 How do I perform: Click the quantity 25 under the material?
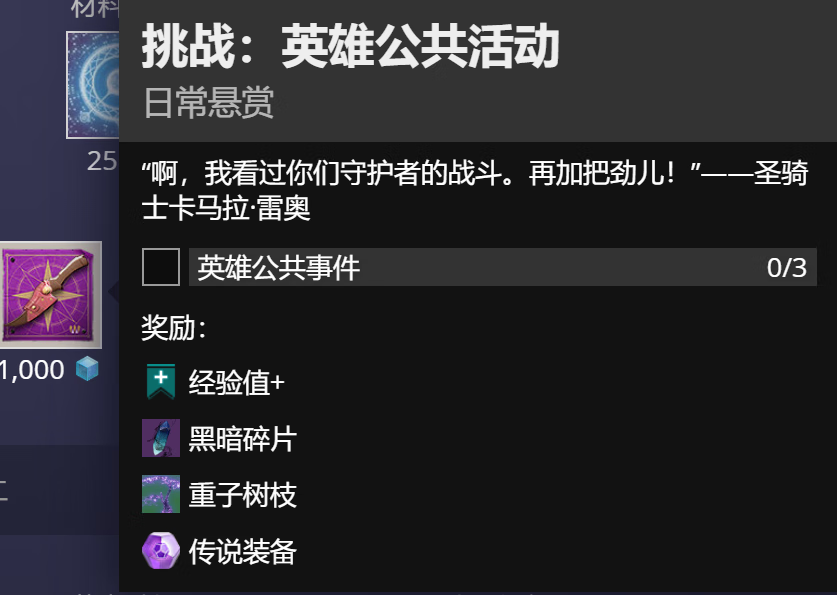click(x=102, y=161)
